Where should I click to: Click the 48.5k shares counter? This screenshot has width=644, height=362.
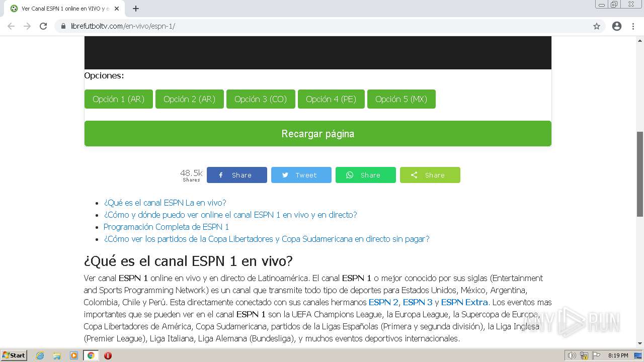coord(191,175)
